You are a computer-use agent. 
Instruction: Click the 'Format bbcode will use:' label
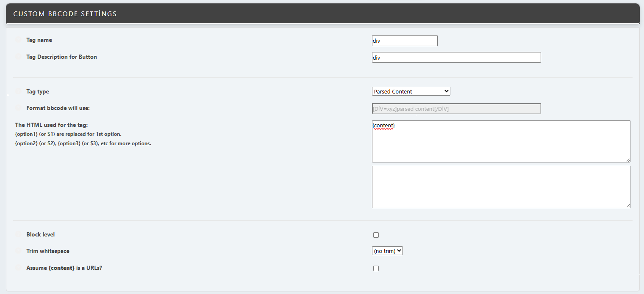pyautogui.click(x=58, y=108)
